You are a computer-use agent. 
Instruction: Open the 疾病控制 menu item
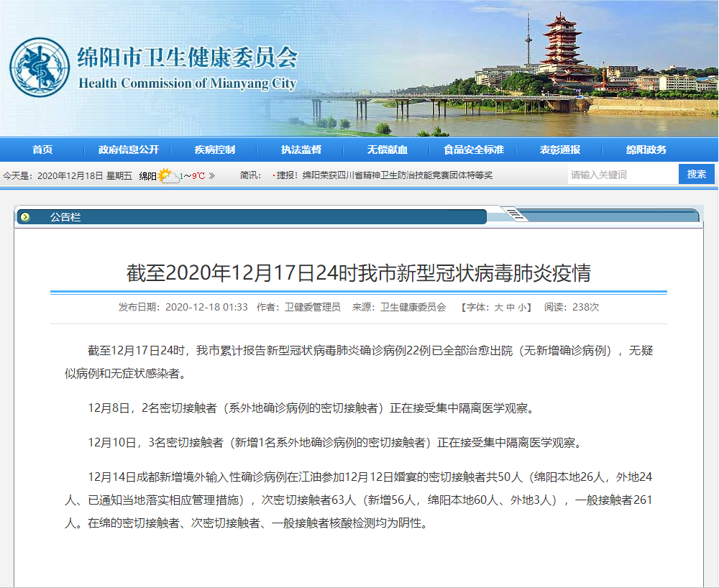click(x=214, y=150)
